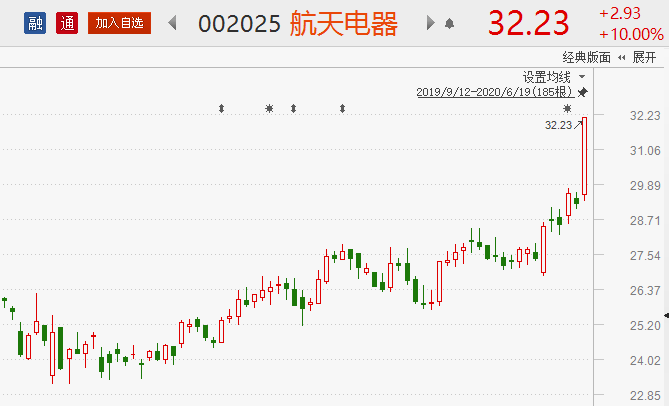Toggle the pin icon beside date range

(x=583, y=92)
